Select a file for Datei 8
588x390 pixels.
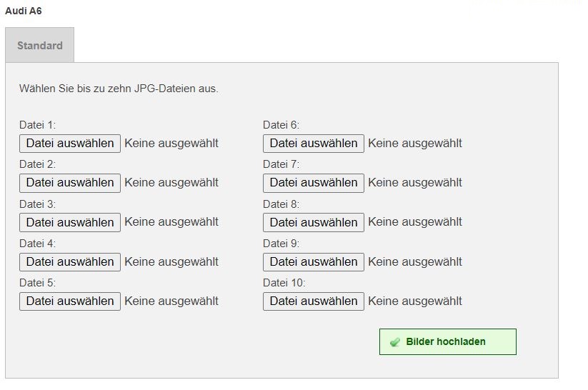click(314, 222)
